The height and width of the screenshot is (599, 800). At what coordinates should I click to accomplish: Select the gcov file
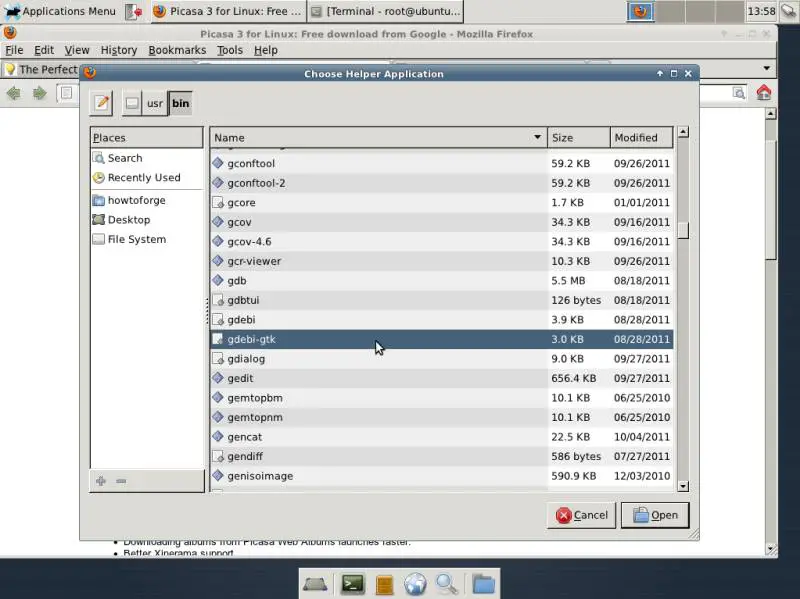[x=441, y=222]
